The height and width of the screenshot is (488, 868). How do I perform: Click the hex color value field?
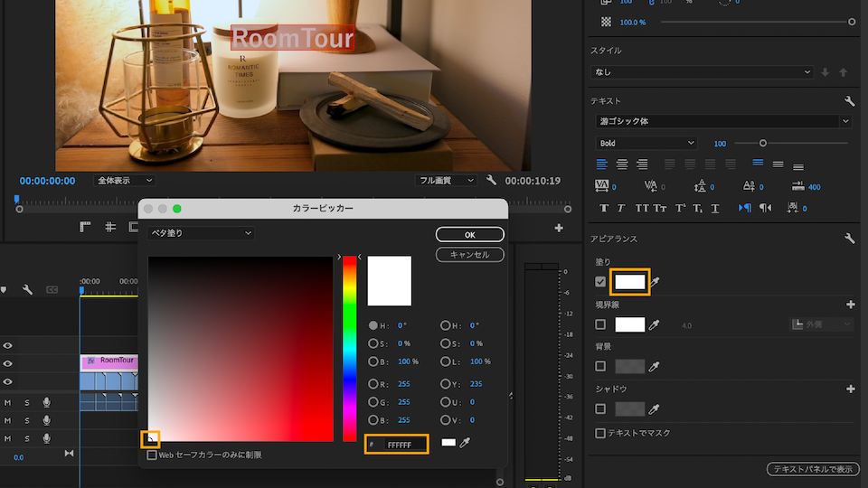[402, 445]
